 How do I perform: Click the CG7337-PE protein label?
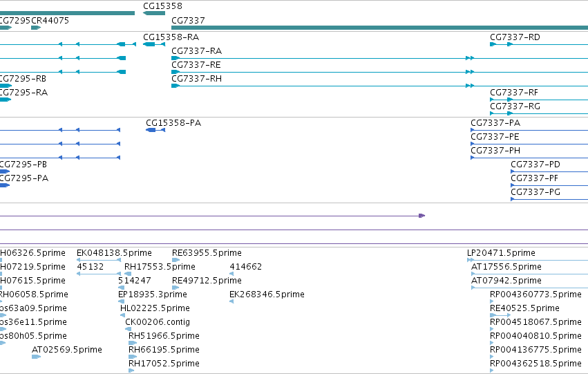click(x=495, y=137)
